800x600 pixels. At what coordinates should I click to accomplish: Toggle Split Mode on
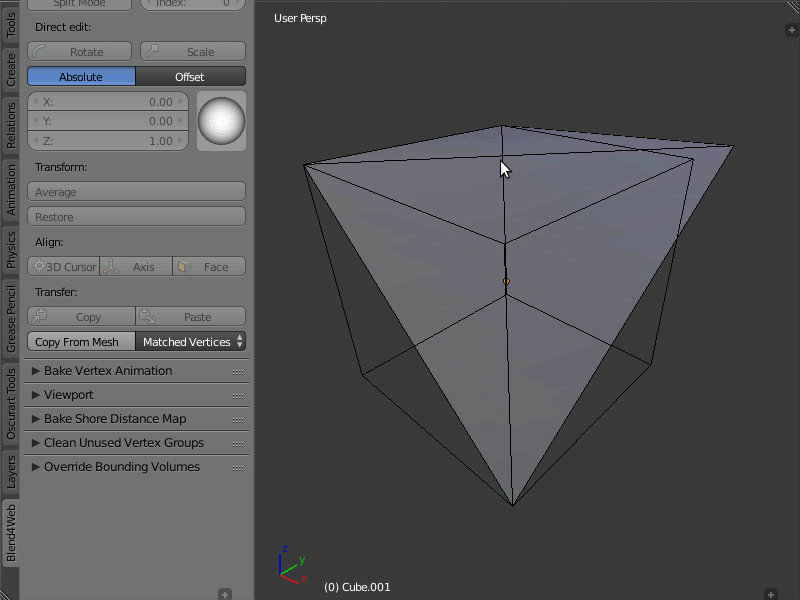80,4
